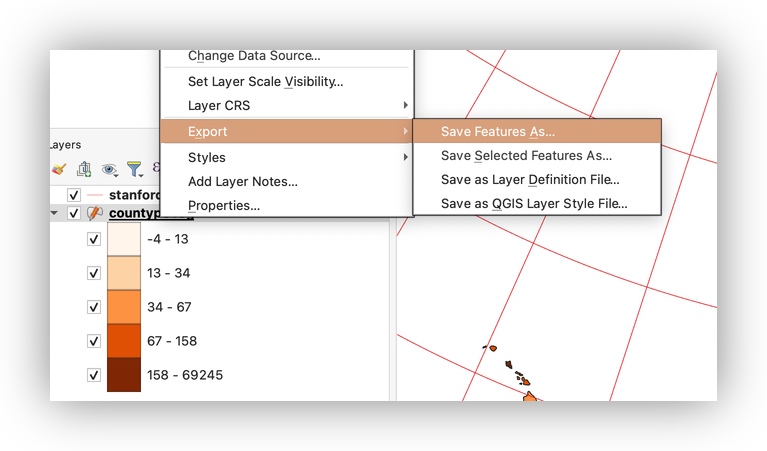The width and height of the screenshot is (767, 451).
Task: Toggle the 158 - 69245 class checkbox
Action: [94, 375]
